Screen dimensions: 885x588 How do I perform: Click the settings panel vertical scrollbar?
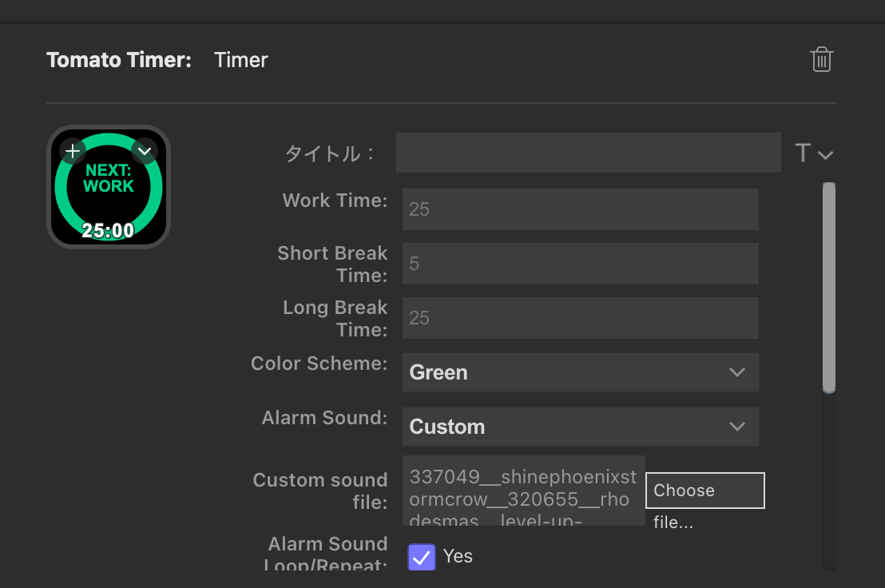click(829, 288)
